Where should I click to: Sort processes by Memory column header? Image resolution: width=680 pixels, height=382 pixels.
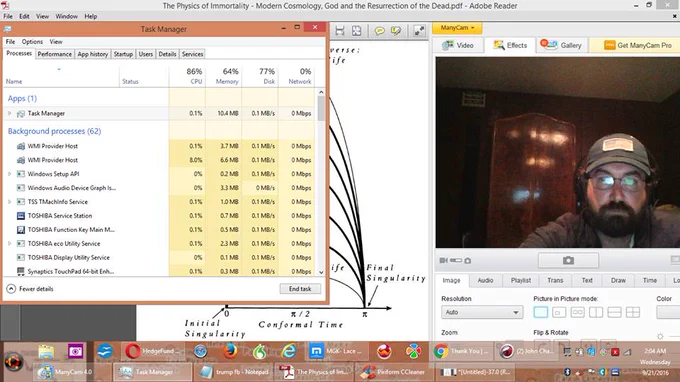pos(223,76)
